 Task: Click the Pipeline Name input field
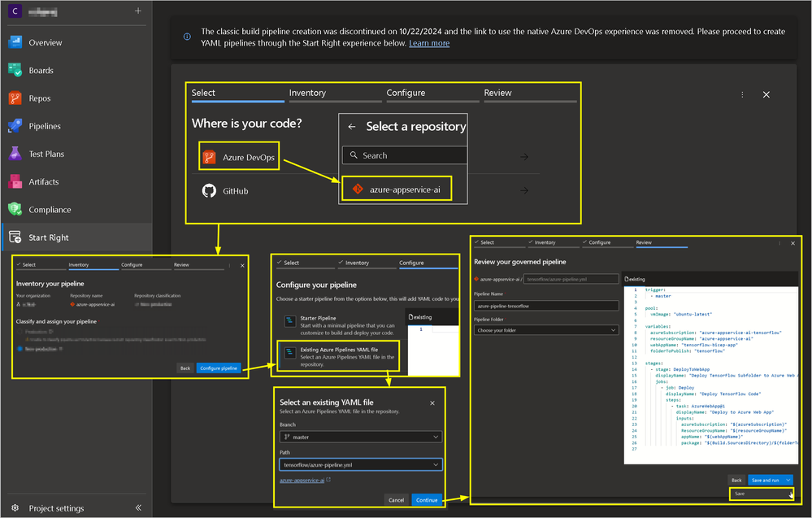(546, 306)
